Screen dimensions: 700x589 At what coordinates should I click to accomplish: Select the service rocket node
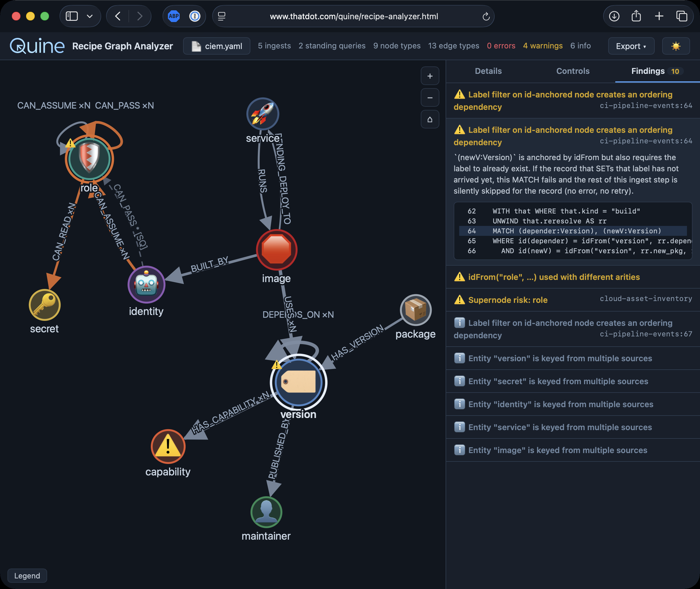(263, 113)
